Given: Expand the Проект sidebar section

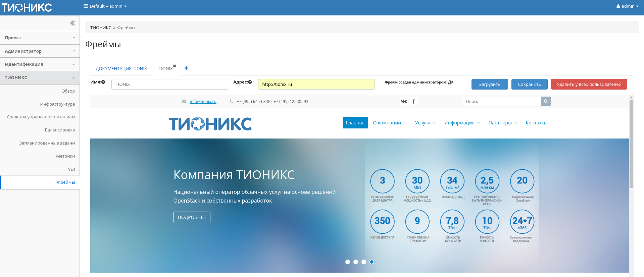Looking at the screenshot, I should point(40,38).
